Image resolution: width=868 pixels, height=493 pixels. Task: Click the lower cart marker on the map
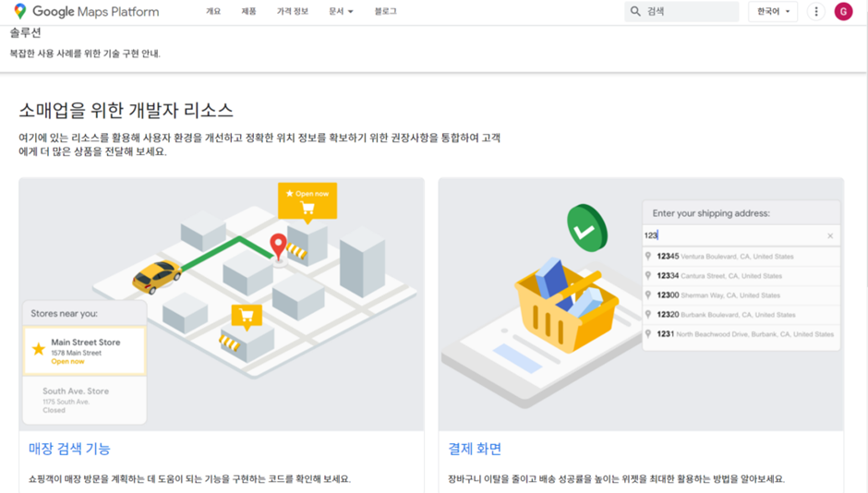(247, 318)
